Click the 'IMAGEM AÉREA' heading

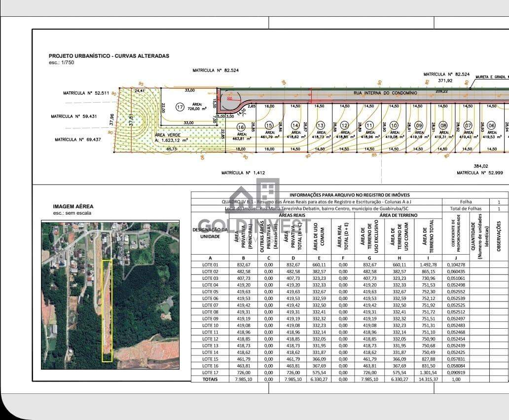click(73, 206)
